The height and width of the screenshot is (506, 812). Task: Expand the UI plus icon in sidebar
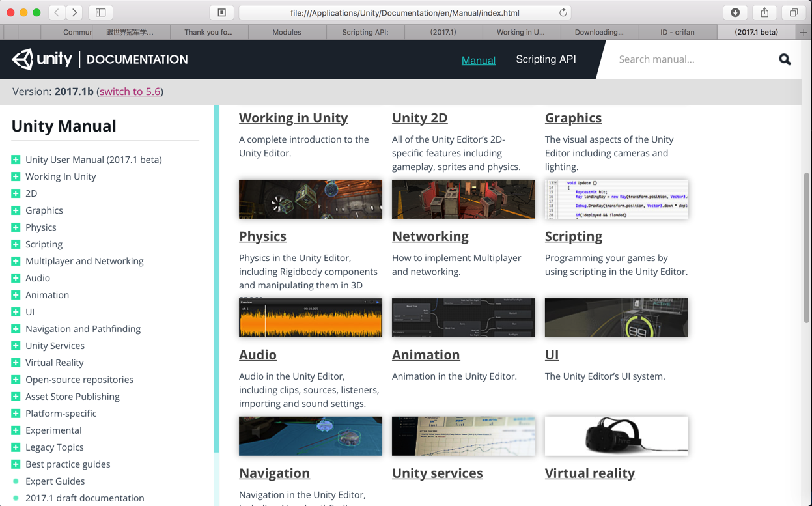coord(16,312)
